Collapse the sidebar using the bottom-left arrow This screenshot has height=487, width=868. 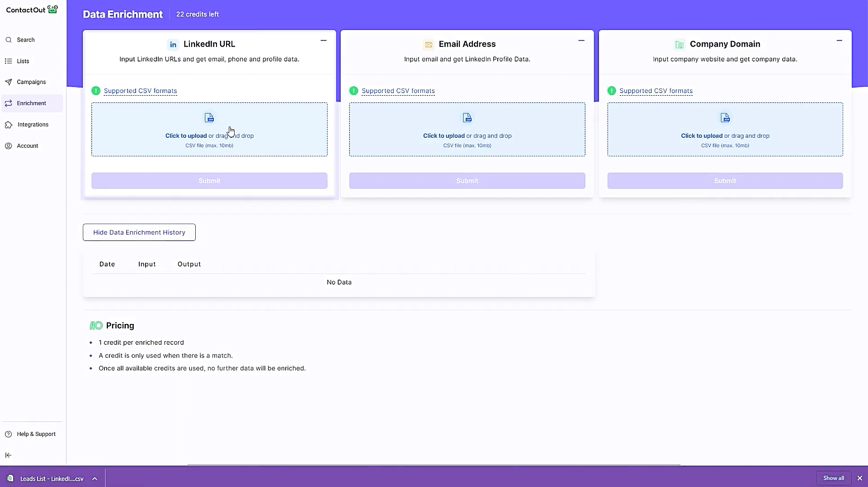[8, 455]
